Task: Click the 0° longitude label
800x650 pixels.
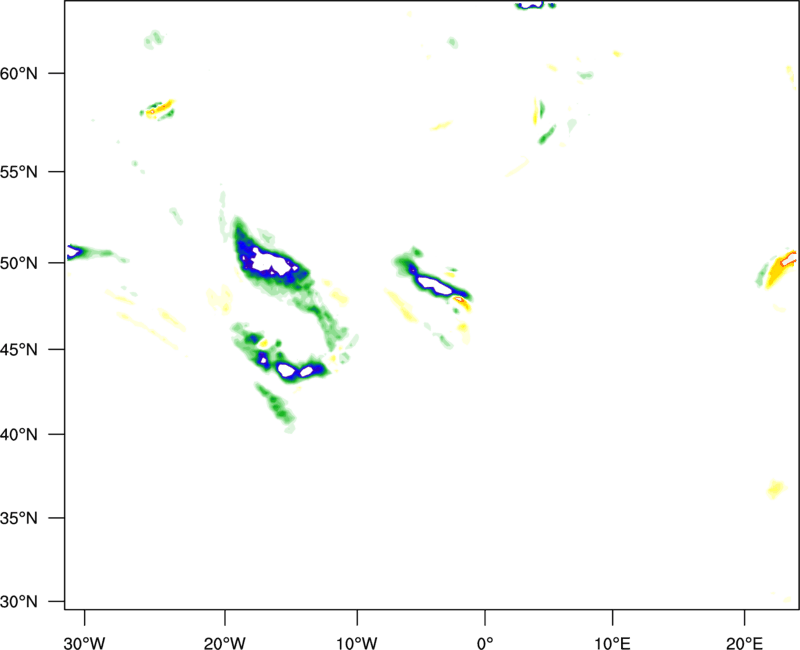Action: 485,643
